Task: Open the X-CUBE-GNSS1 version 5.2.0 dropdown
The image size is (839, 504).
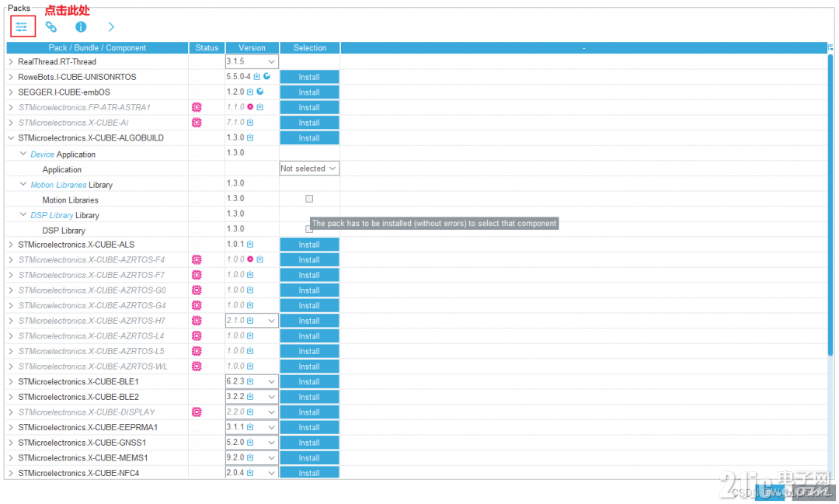Action: [x=252, y=443]
